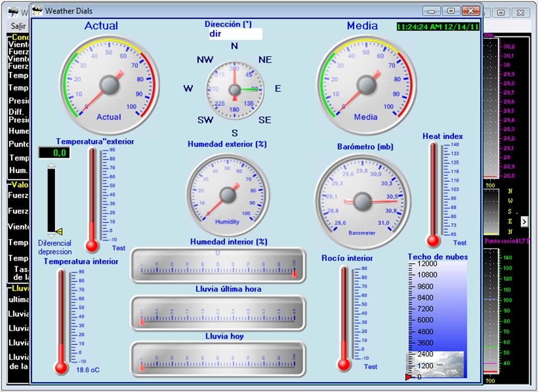Click the 'Lluvia última hora' label
This screenshot has width=538, height=392.
click(229, 289)
